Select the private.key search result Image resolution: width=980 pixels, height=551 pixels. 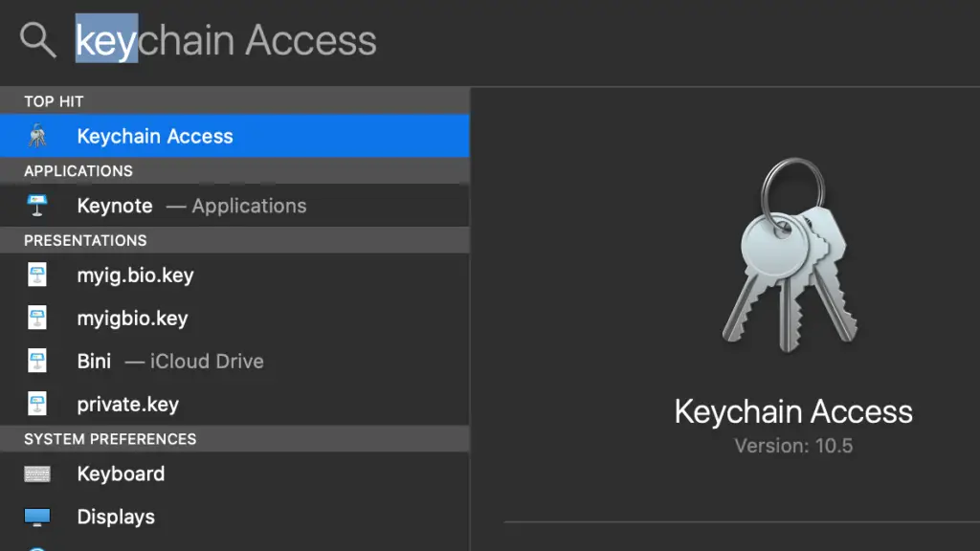point(234,405)
